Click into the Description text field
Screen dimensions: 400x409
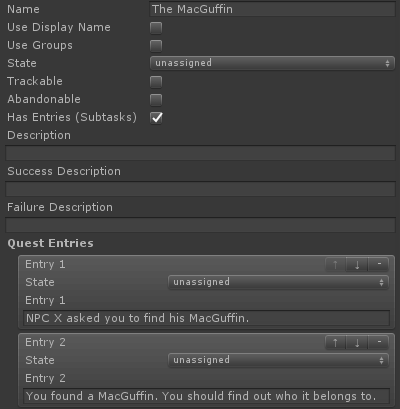200,153
